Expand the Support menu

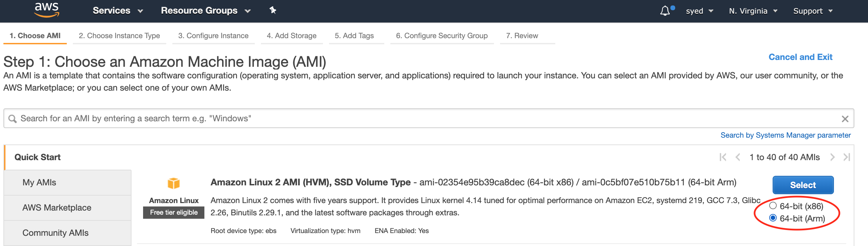point(813,11)
